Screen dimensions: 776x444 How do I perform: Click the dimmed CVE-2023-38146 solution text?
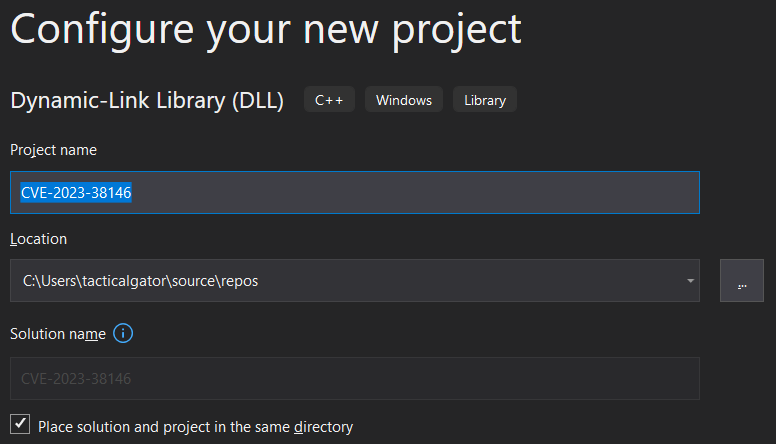coord(76,379)
